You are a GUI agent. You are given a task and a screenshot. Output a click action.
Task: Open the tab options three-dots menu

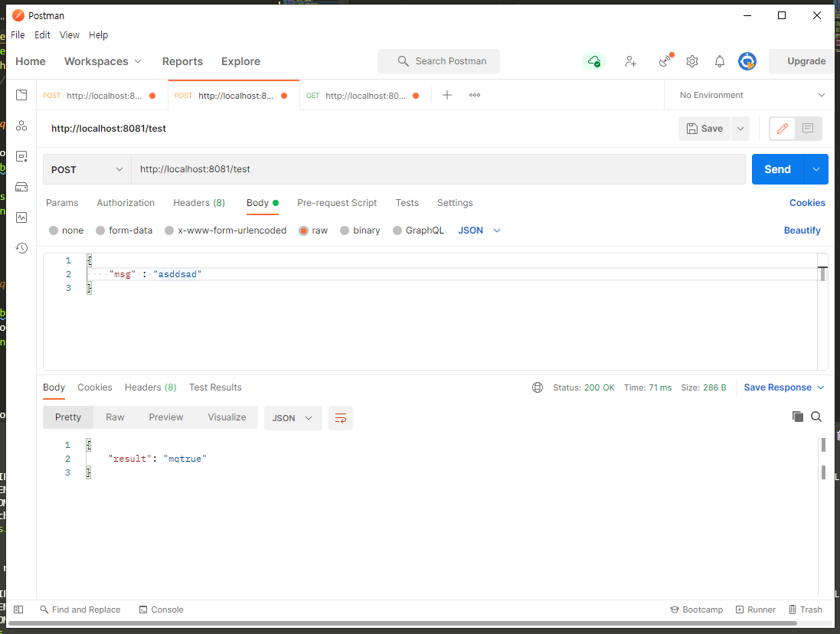pos(475,95)
